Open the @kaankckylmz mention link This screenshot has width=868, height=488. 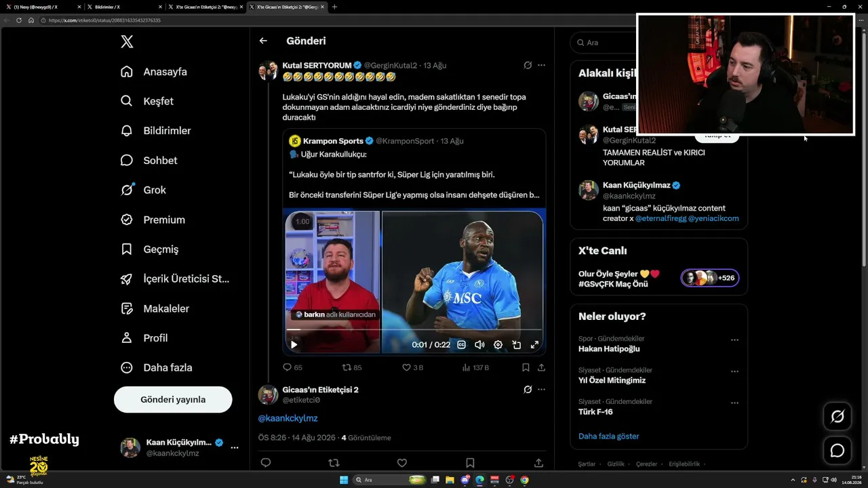288,418
